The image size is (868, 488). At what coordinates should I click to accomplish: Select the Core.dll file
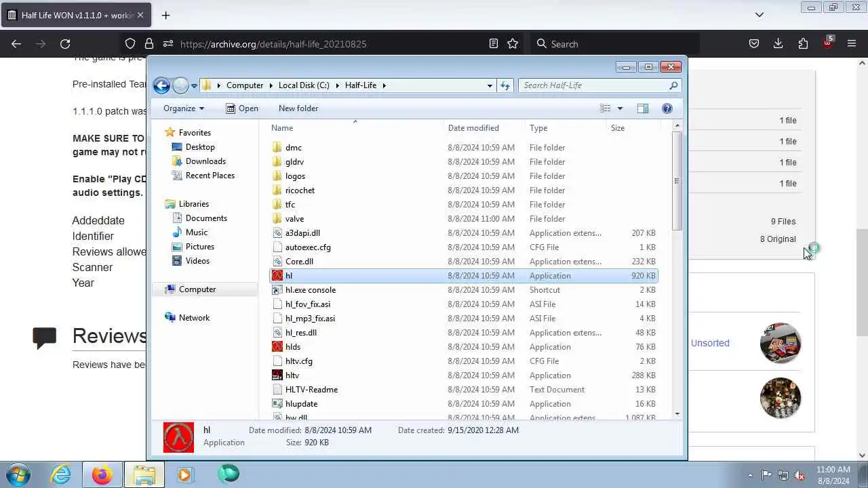coord(299,262)
